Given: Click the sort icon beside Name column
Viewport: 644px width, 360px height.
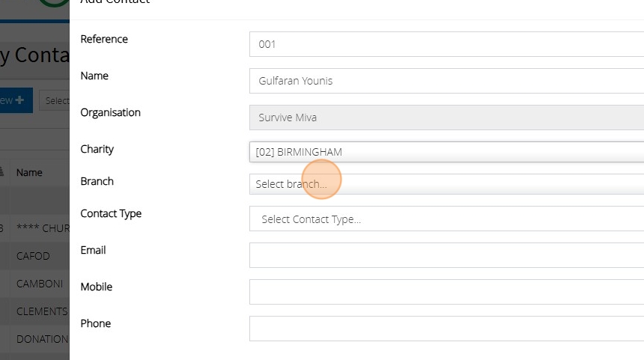Looking at the screenshot, I should click(x=2, y=171).
